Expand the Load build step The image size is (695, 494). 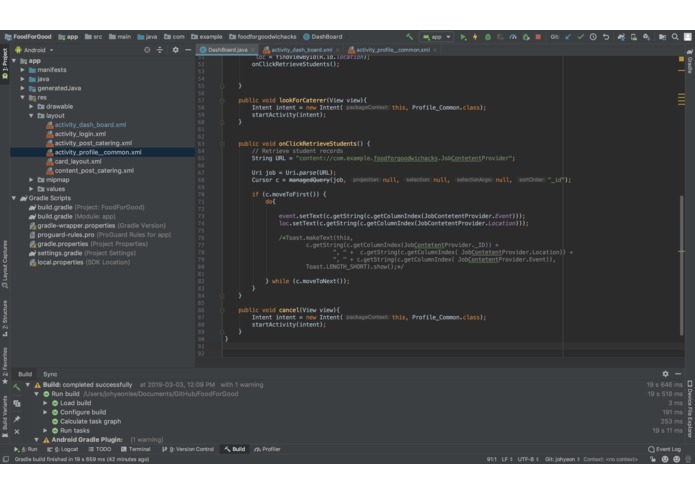click(45, 403)
